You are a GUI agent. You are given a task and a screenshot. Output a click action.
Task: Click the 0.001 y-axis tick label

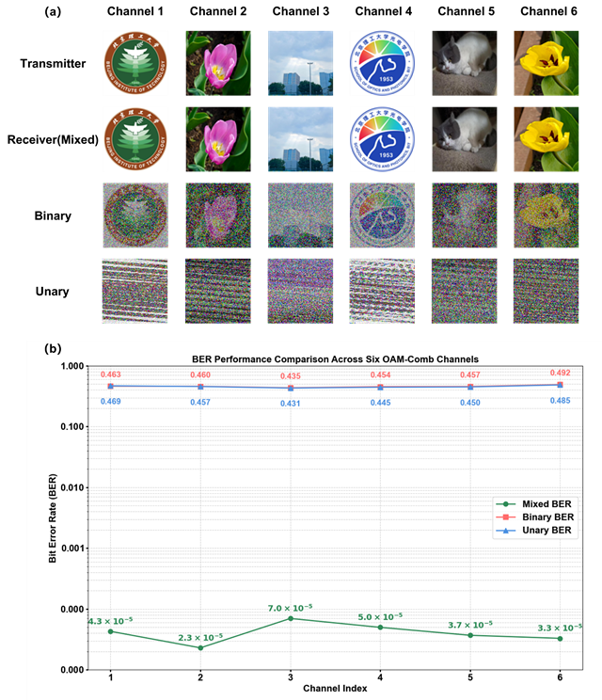click(x=72, y=549)
